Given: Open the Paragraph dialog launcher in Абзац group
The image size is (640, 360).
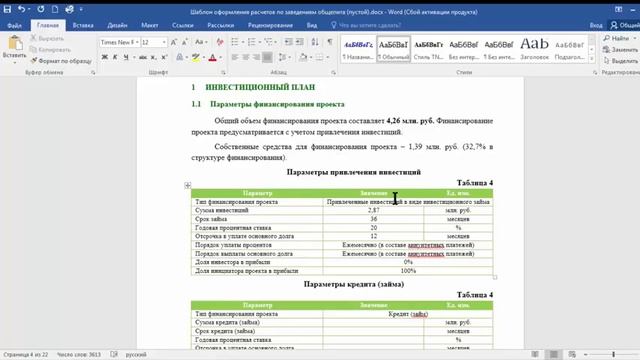Looking at the screenshot, I should coord(333,72).
